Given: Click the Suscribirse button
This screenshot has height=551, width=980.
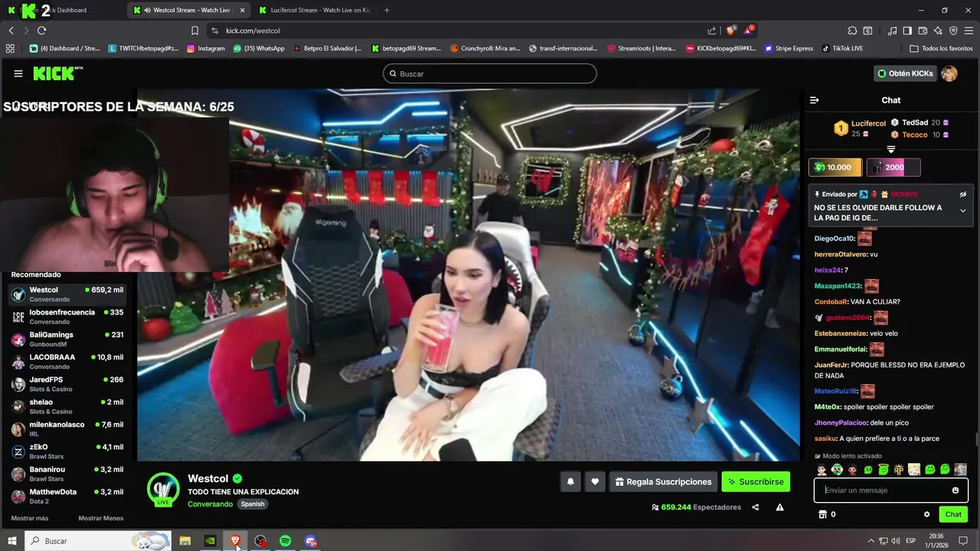Looking at the screenshot, I should click(x=756, y=481).
